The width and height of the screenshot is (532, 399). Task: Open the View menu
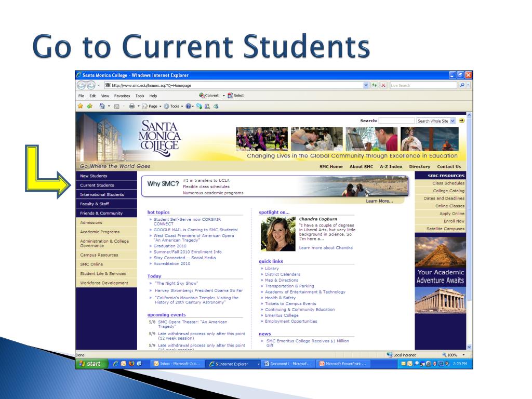(105, 96)
